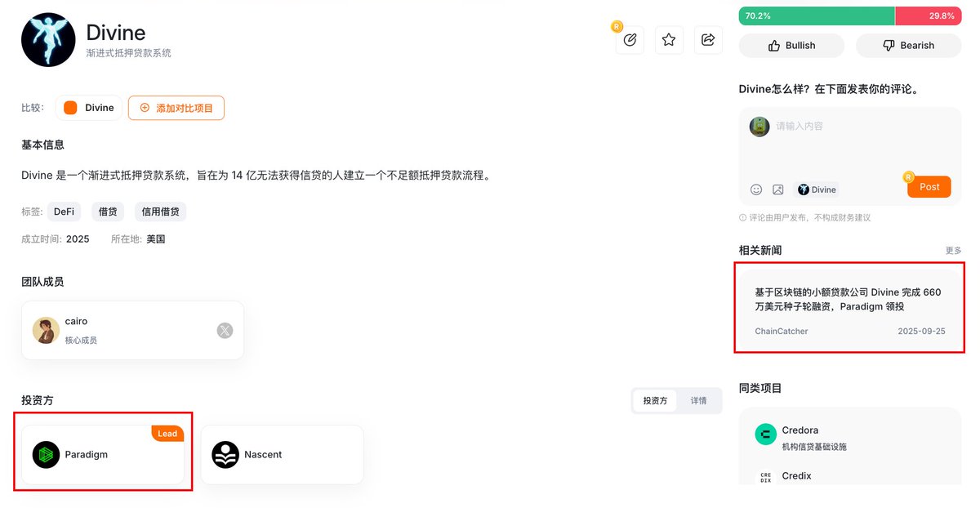
Task: Click the Credix logo icon
Action: (x=765, y=477)
